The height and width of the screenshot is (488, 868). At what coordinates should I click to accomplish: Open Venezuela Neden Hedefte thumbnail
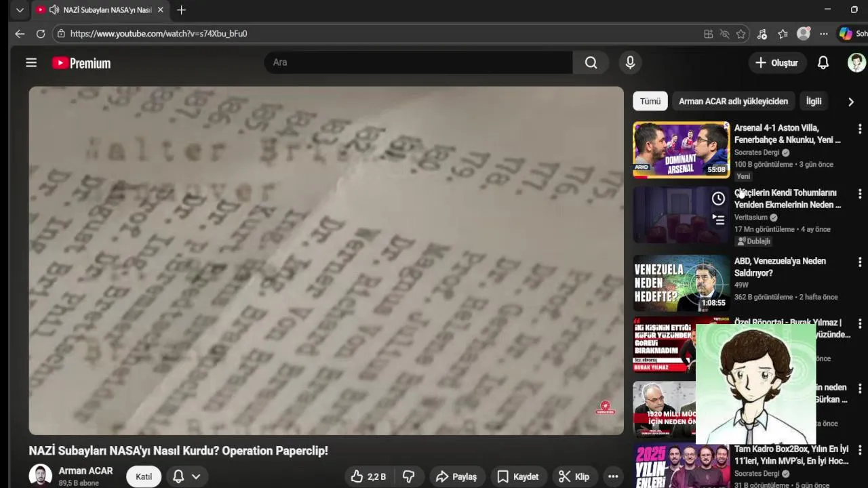click(682, 283)
